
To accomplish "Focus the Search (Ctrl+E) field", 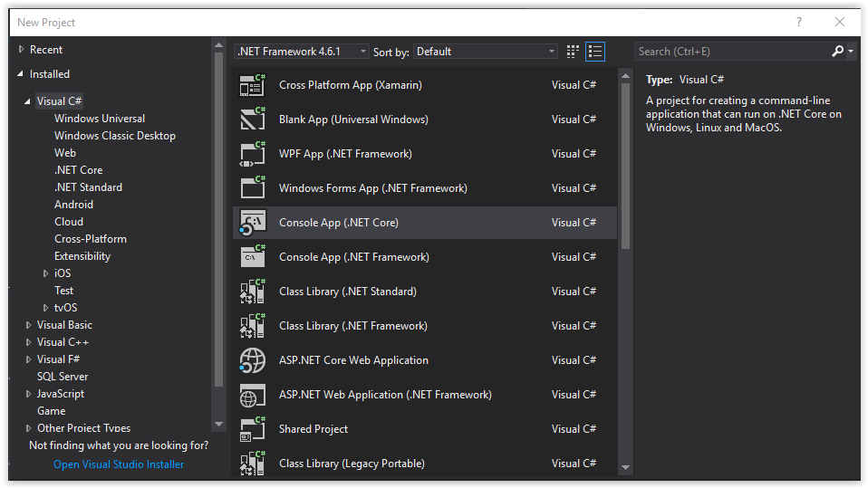I will click(732, 52).
